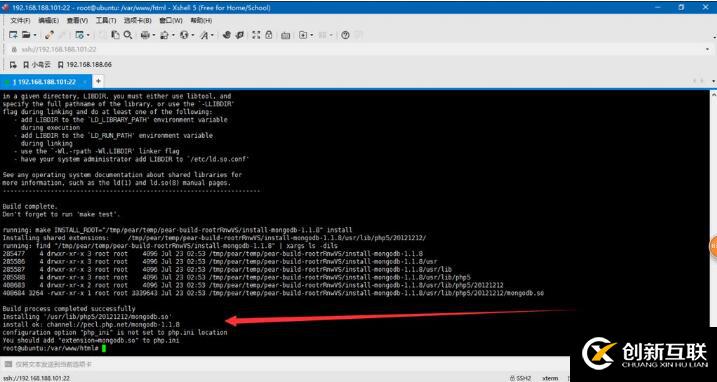
Task: Open the 工具(T) menu
Action: pos(106,21)
